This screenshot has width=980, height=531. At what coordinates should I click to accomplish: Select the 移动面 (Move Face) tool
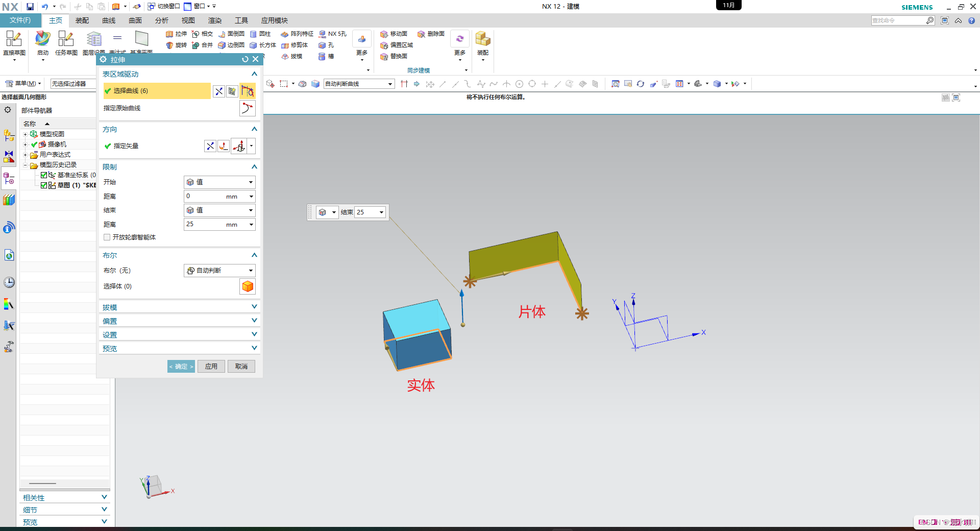coord(394,34)
